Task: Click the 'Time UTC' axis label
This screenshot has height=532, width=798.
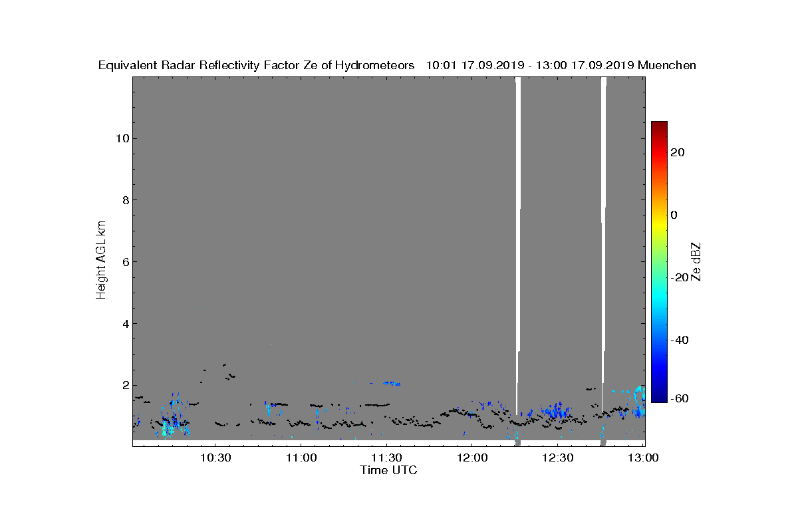Action: (388, 471)
